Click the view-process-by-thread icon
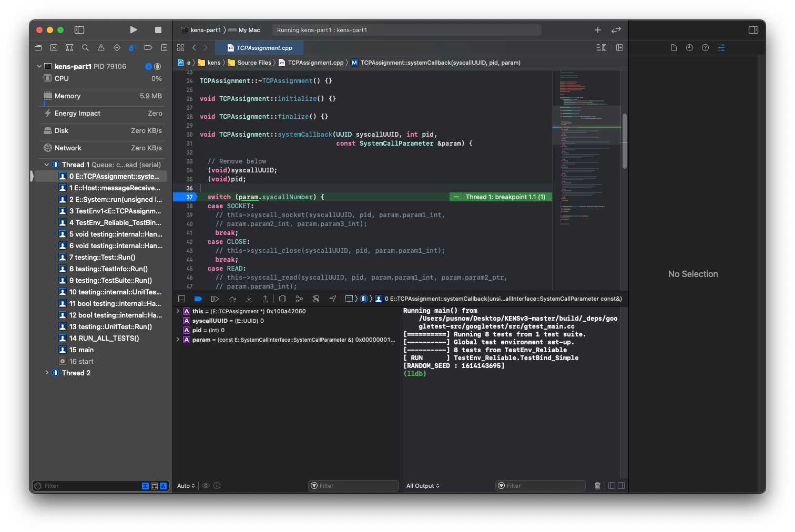This screenshot has height=532, width=795. click(157, 66)
